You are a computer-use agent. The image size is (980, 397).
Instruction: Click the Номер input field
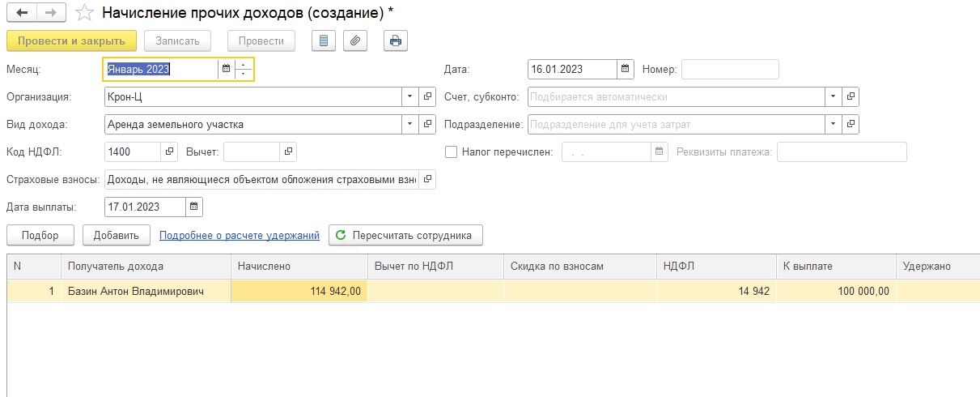pyautogui.click(x=730, y=70)
